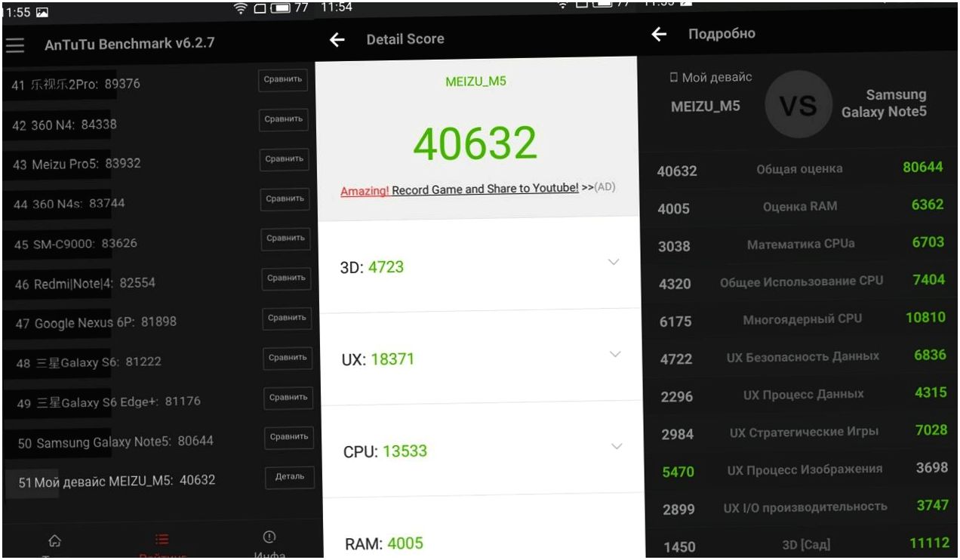Select UX Процесс Данных row

[x=802, y=394]
